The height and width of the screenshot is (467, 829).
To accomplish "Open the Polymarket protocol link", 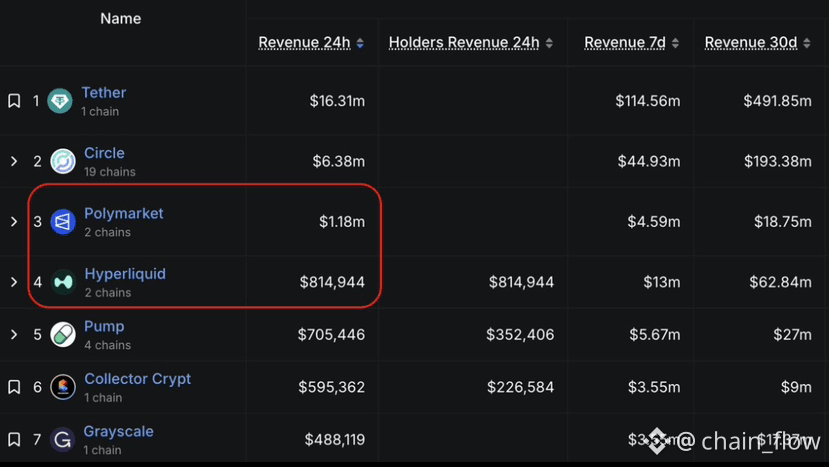I will [x=124, y=213].
